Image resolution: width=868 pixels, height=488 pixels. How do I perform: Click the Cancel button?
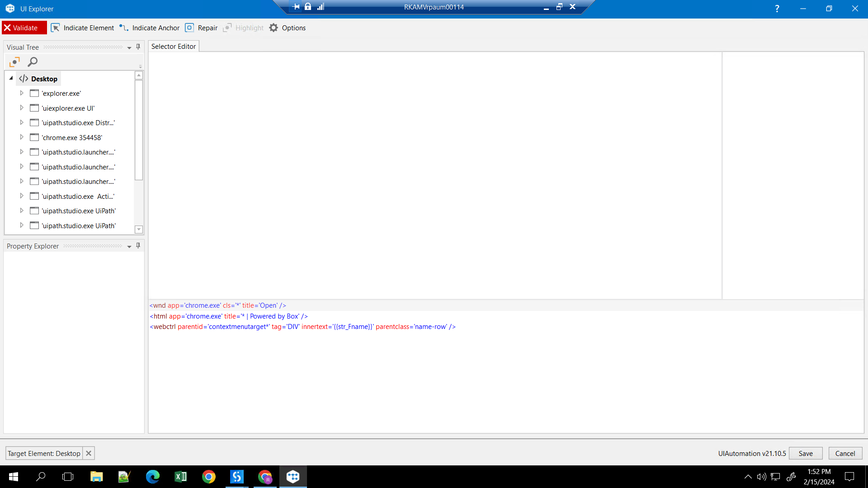click(844, 453)
